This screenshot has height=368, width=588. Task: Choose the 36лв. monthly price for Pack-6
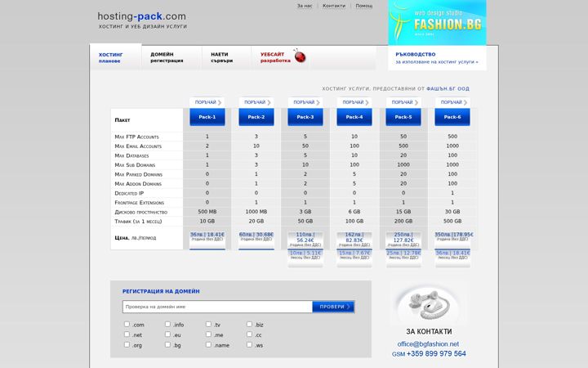tap(452, 258)
